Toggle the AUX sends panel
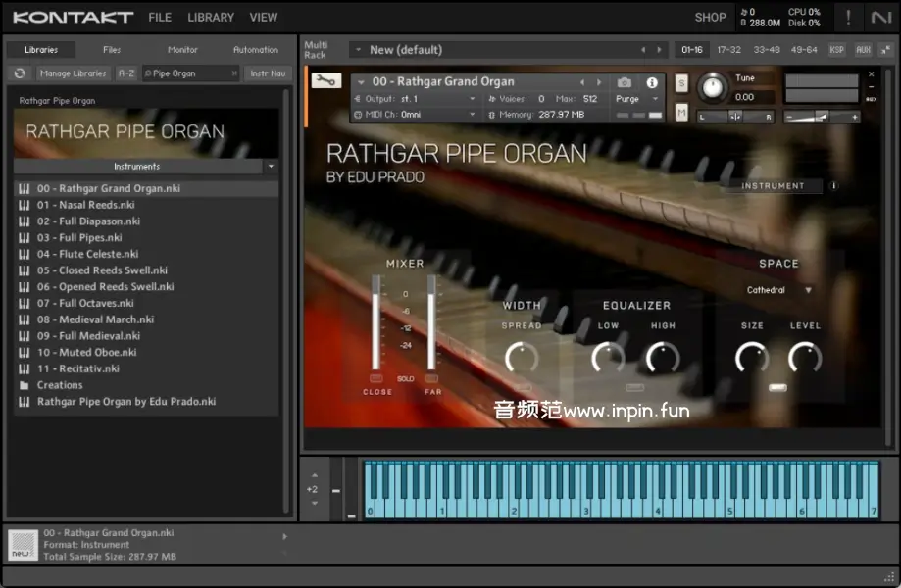Viewport: 901px width, 588px height. click(x=863, y=50)
